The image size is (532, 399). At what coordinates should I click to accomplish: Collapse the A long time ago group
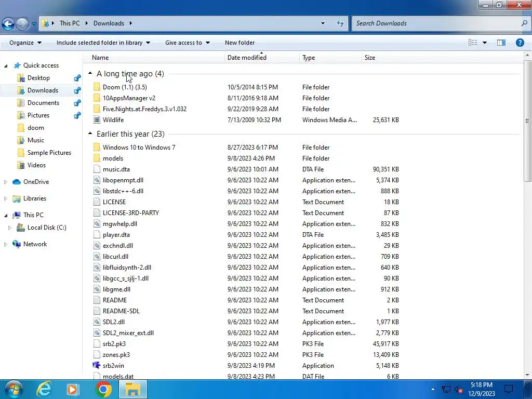(90, 73)
